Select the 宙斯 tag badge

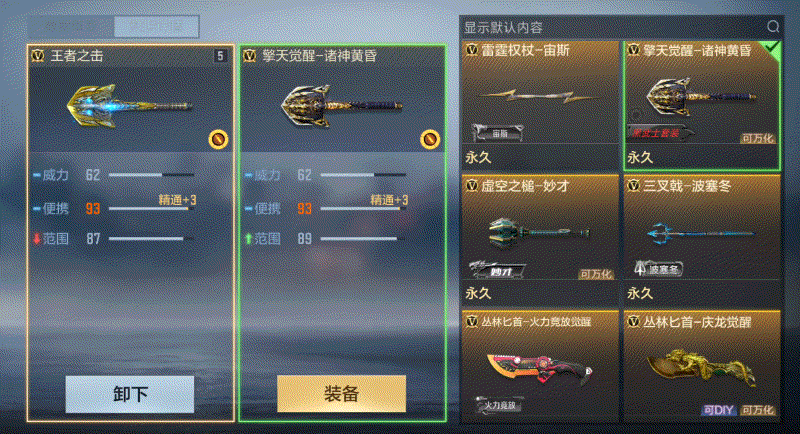pos(498,133)
